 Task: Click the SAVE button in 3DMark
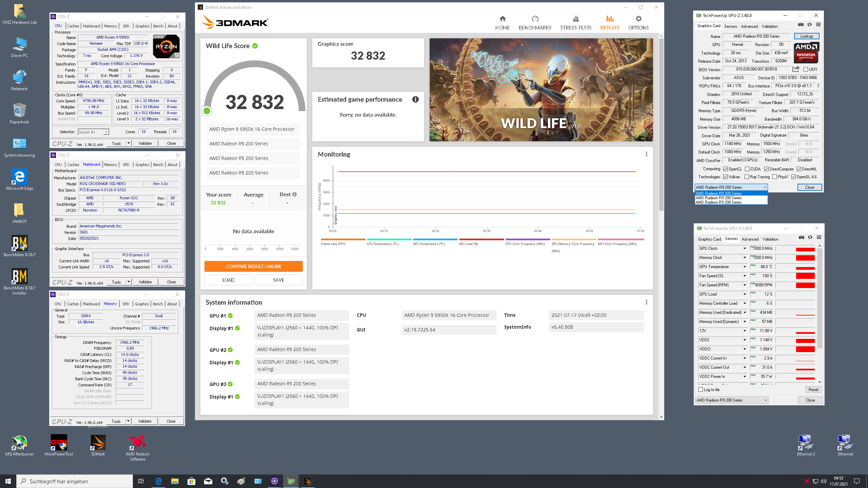tap(278, 280)
